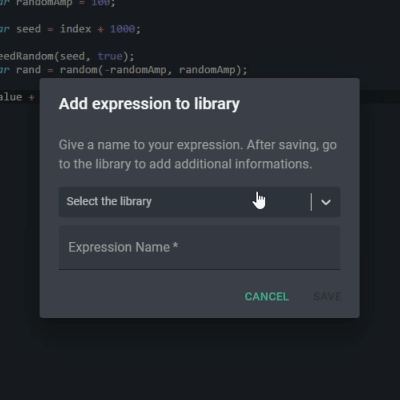Click the dark backdrop below the dialog

[200, 358]
